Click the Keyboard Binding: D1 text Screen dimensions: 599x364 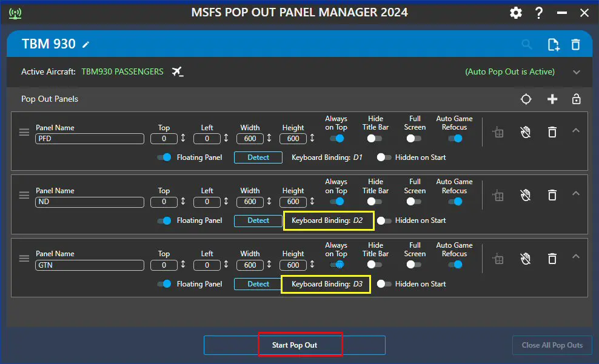pos(327,157)
